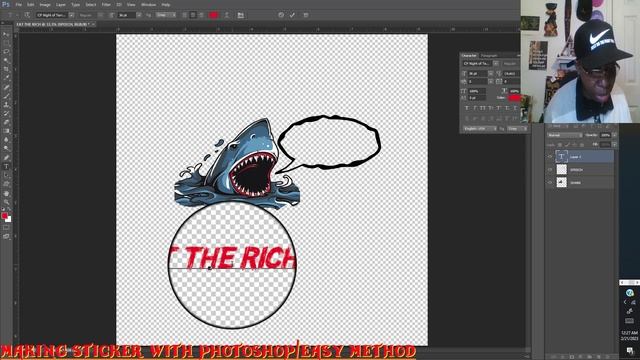Toggle Character panel from options bar

(241, 15)
